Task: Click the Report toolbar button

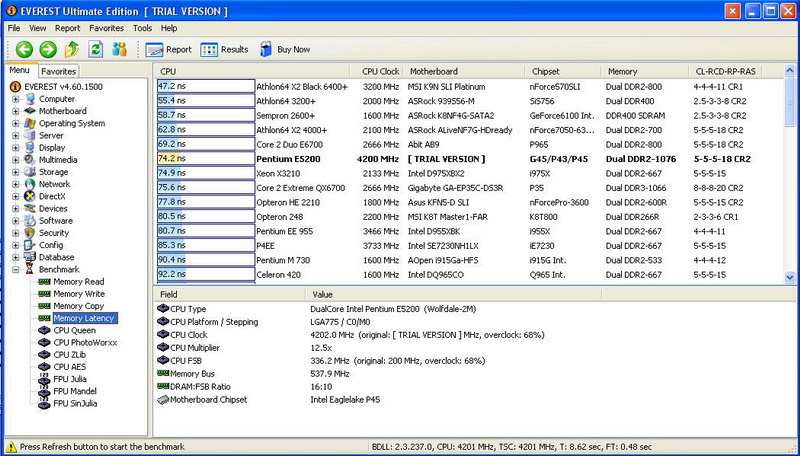Action: [x=168, y=49]
